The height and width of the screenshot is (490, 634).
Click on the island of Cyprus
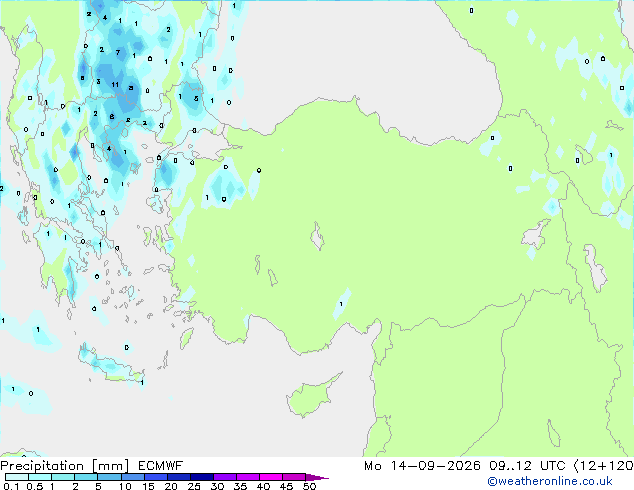point(310,395)
